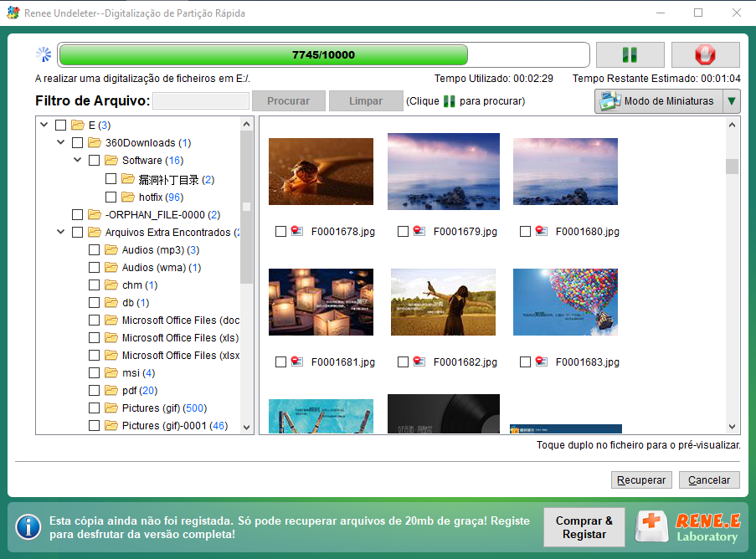Image resolution: width=756 pixels, height=559 pixels.
Task: Click the image file icon of F0001679.jpg
Action: point(419,231)
